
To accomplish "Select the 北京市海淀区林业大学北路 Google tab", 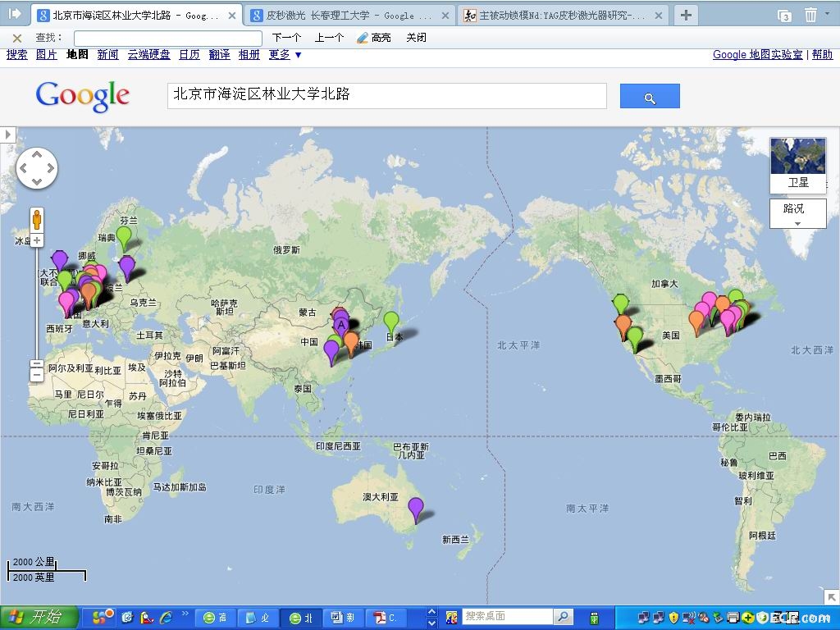I will tap(136, 16).
